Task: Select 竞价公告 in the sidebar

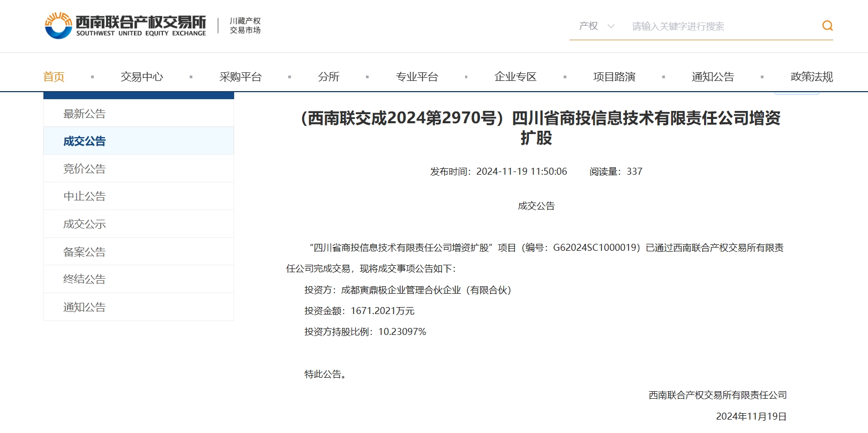Action: tap(139, 169)
